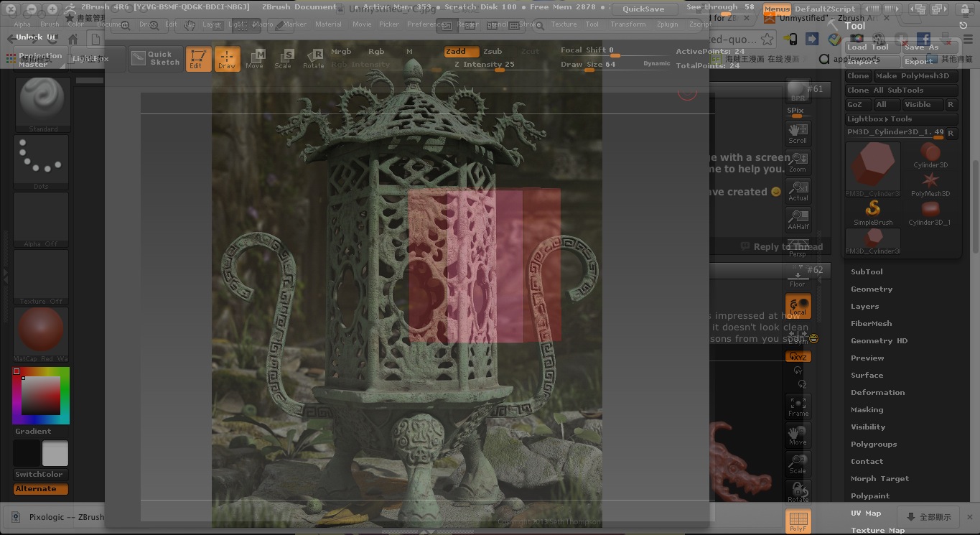Select the PolyMesh3D star tool
980x535 pixels.
[x=930, y=185]
